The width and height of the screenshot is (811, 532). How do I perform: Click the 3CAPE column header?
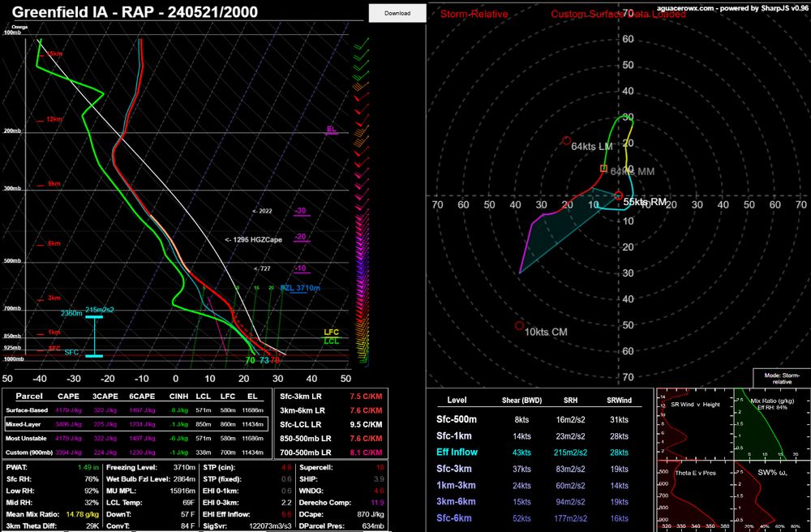pos(105,396)
